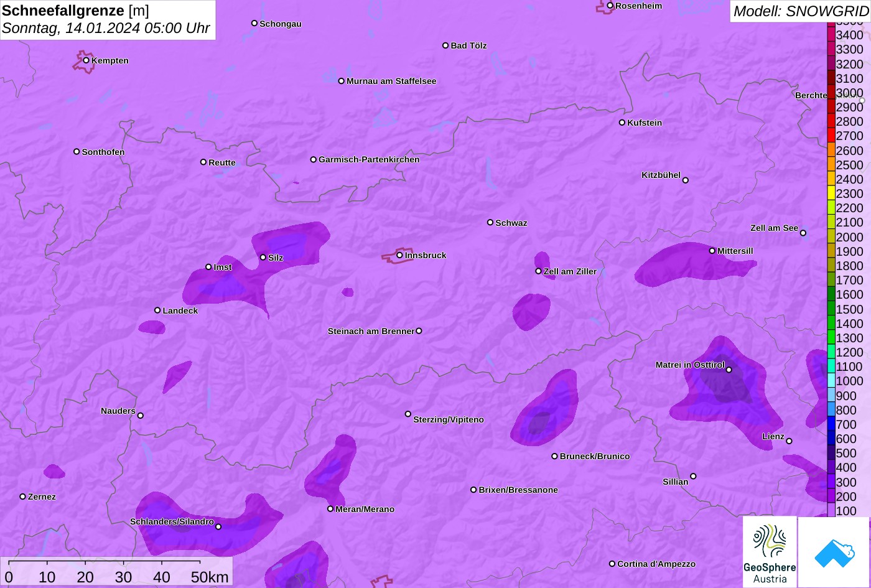This screenshot has height=588, width=871.
Task: Click the GeoSphere Austria logo
Action: click(770, 552)
